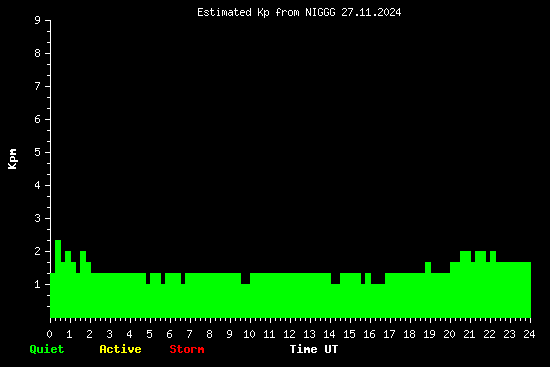
Task: Click the Kp value 7 axis label
Action: click(38, 86)
